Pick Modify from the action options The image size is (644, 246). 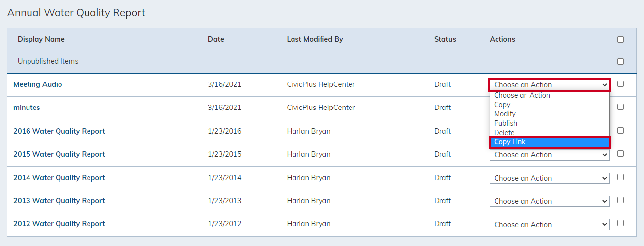tap(549, 114)
